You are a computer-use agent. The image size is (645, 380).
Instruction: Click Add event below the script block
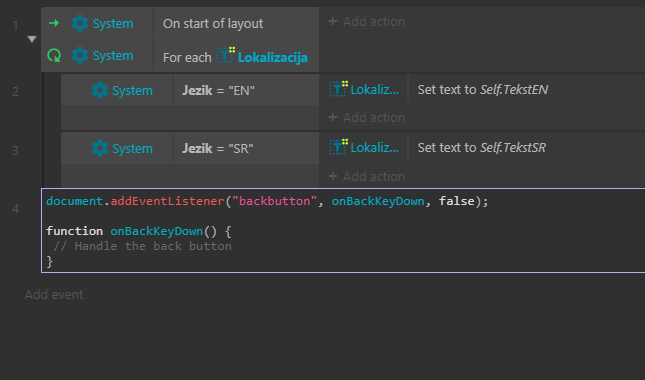[54, 294]
